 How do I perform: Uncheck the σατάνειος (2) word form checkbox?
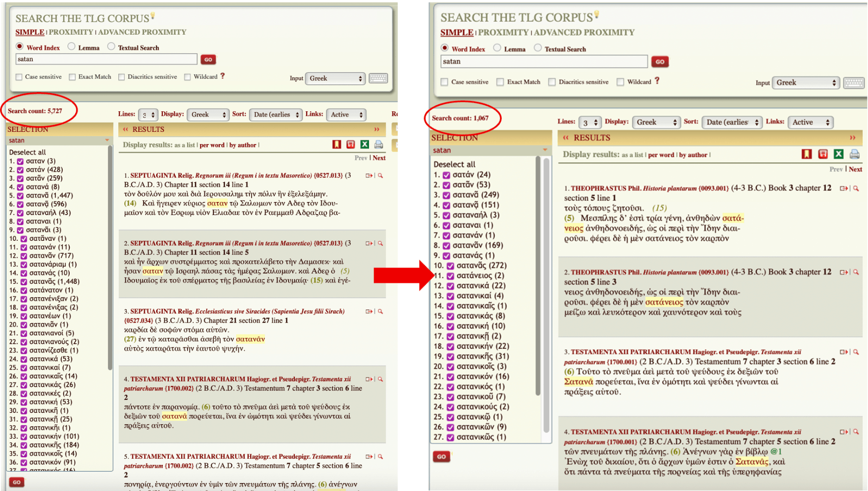[x=450, y=276]
